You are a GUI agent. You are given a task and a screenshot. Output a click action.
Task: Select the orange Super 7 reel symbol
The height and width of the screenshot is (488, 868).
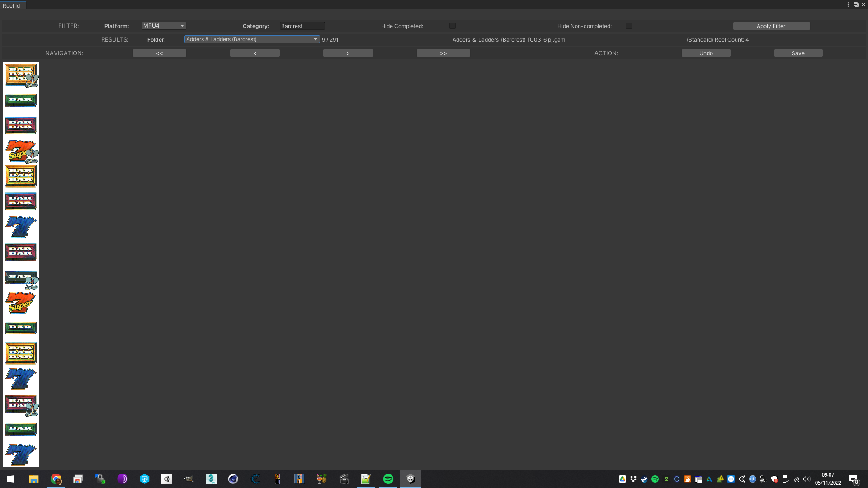pos(20,303)
